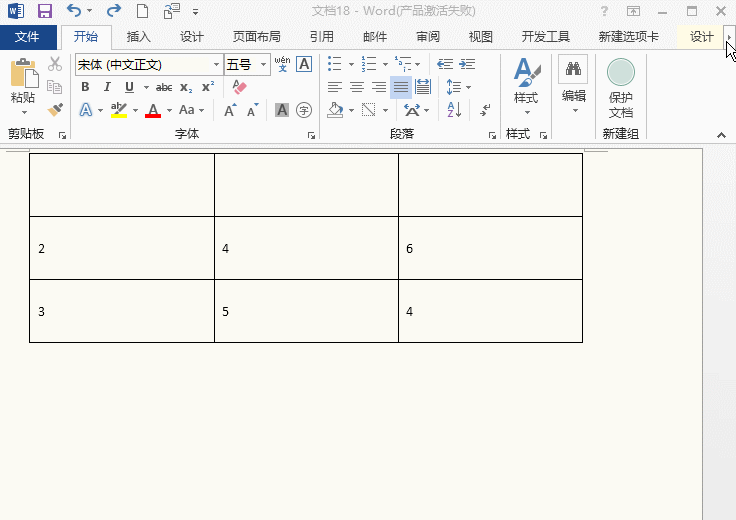This screenshot has height=520, width=736.
Task: Expand the numbering list options arrow
Action: [x=385, y=64]
